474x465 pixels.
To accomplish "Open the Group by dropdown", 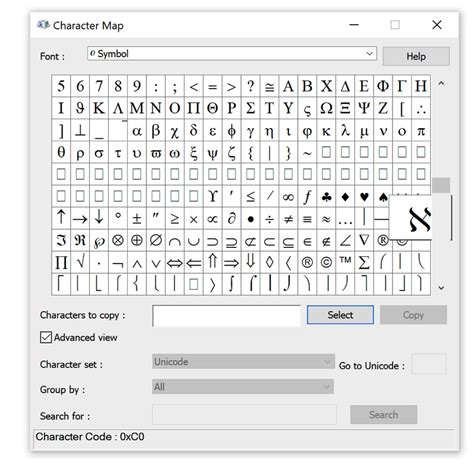I will coord(243,387).
